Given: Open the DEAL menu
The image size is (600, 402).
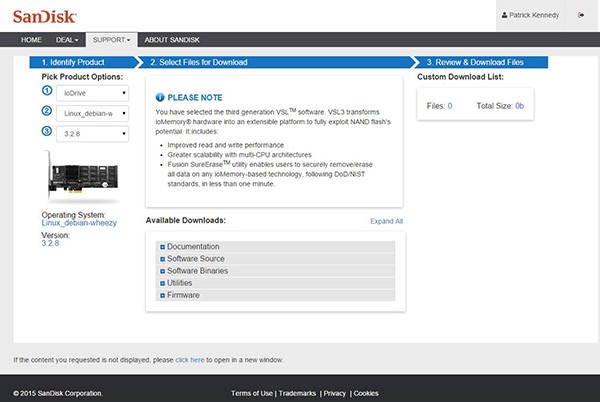Looking at the screenshot, I should coord(66,39).
